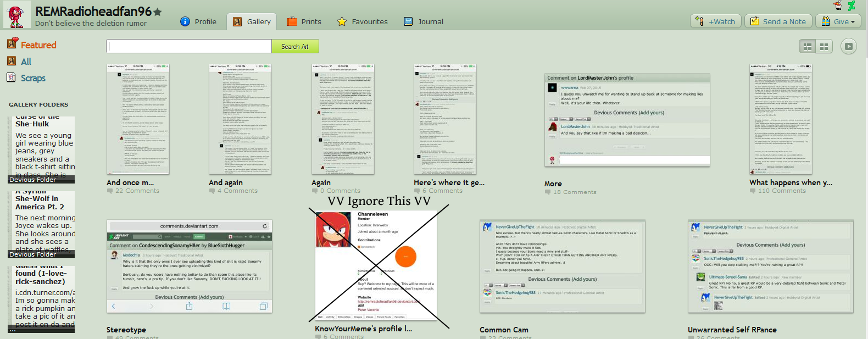Open the Profile tab
Viewport: 868px width, 339px height.
[x=199, y=21]
